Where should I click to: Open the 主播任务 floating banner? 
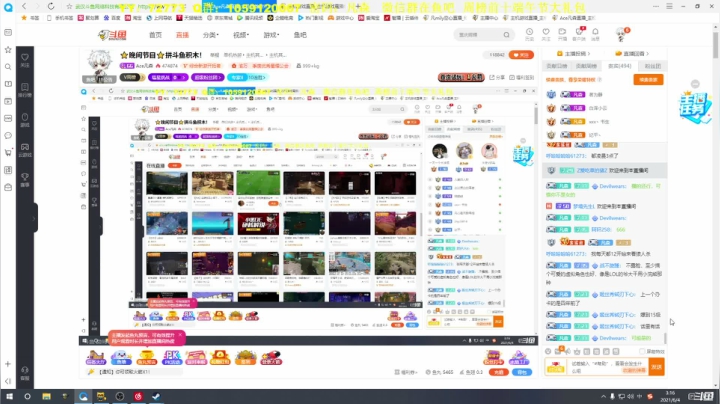coord(695,107)
